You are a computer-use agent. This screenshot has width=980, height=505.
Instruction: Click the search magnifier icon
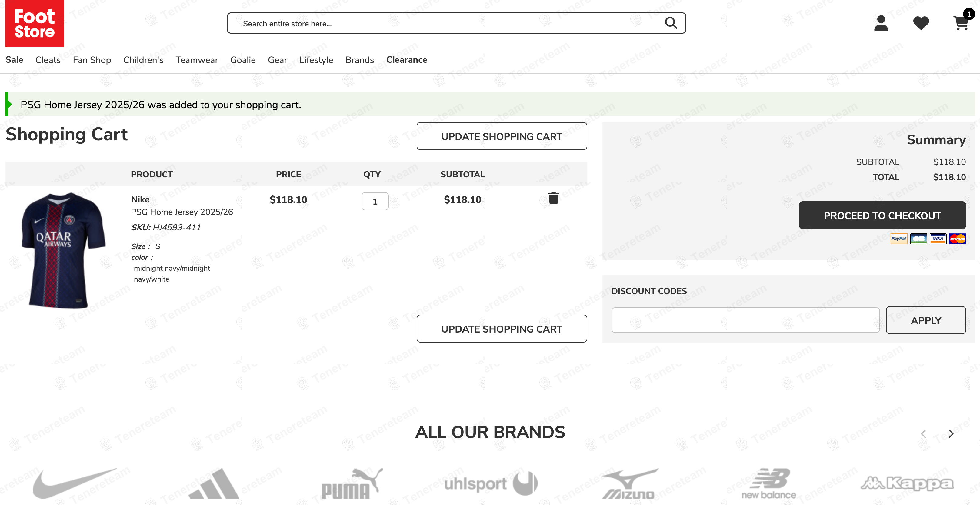coord(671,23)
